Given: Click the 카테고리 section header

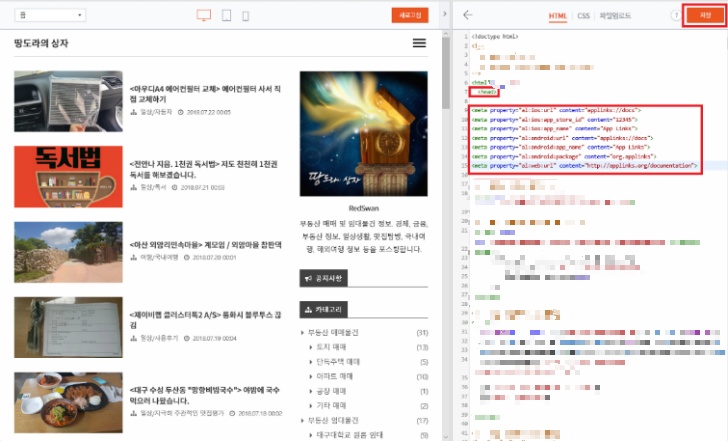Looking at the screenshot, I should pyautogui.click(x=324, y=309).
